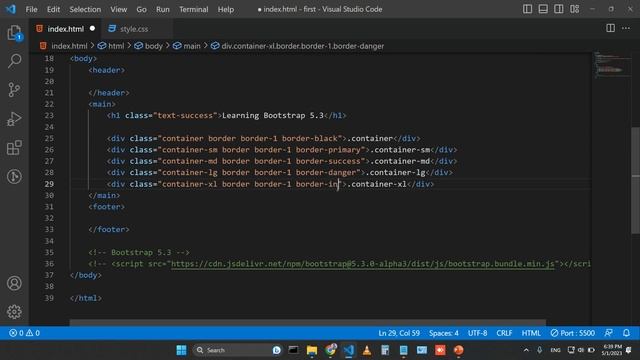640x360 pixels.
Task: Click the vertical editor scrollbar
Action: click(x=636, y=180)
